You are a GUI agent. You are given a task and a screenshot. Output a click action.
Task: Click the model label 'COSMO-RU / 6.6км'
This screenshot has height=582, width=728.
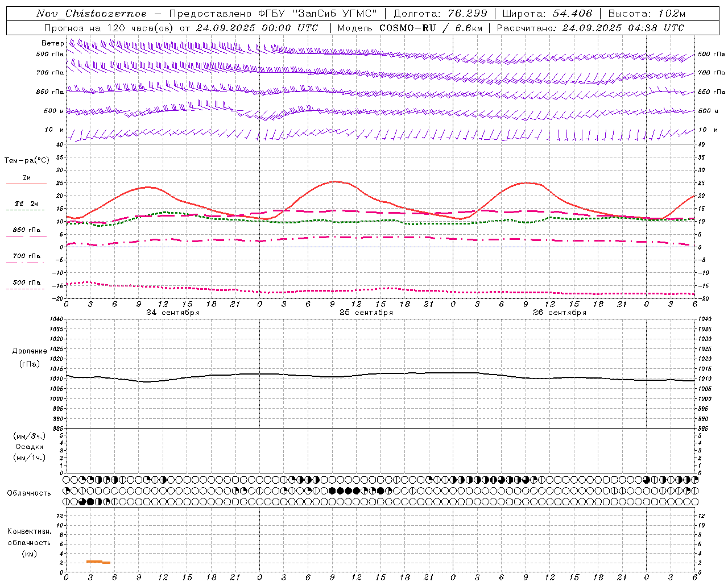point(431,28)
